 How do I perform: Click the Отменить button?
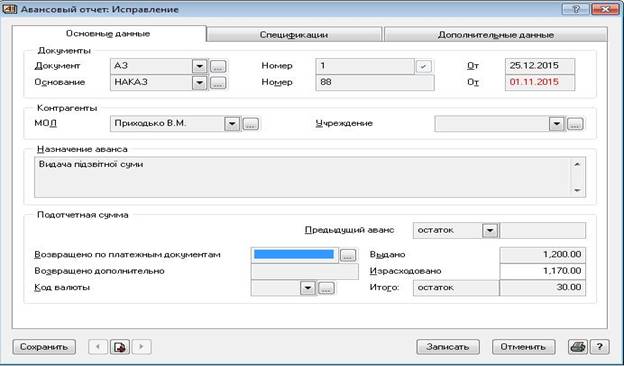[x=523, y=347]
